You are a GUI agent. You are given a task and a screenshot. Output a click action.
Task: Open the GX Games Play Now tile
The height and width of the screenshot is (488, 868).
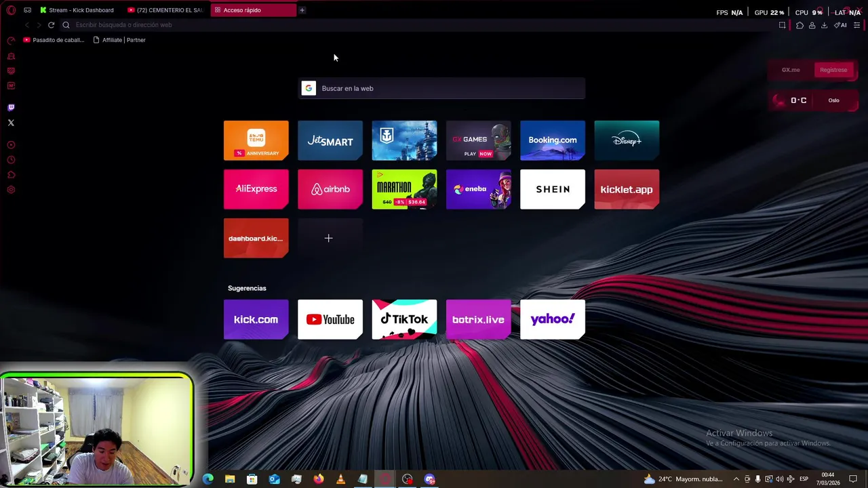coord(478,140)
